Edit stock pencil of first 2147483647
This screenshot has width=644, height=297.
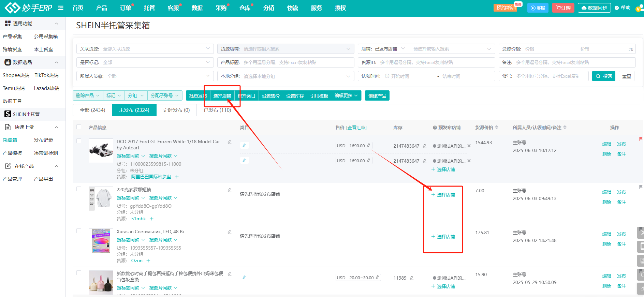[x=424, y=146]
